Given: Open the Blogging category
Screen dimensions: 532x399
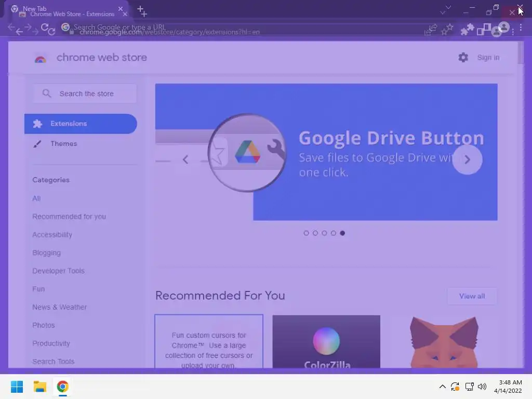Looking at the screenshot, I should pos(46,253).
